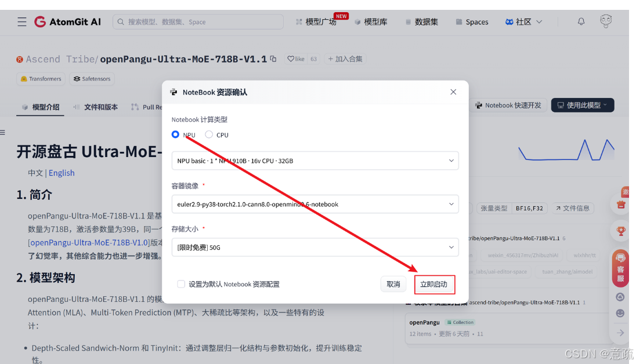Copy the model name using the copy icon
Viewport: 636px width, 364px height.
tap(273, 59)
